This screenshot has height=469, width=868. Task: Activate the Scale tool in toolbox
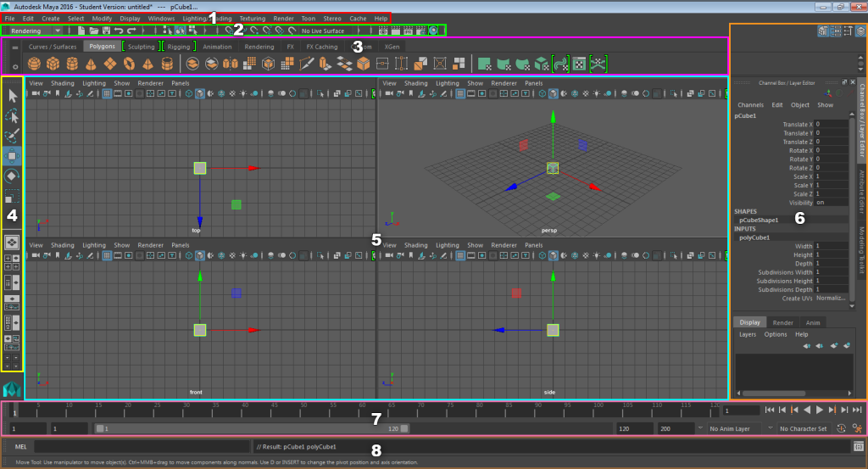[x=12, y=196]
